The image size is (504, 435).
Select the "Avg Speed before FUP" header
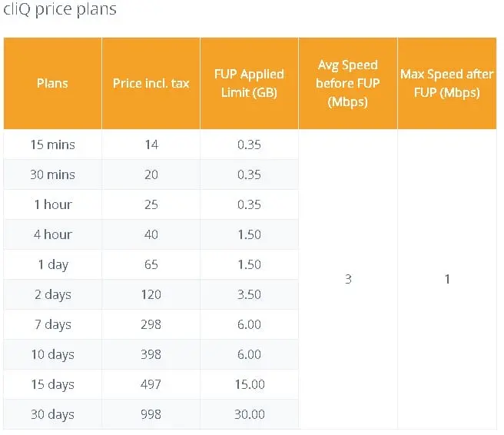pos(348,83)
